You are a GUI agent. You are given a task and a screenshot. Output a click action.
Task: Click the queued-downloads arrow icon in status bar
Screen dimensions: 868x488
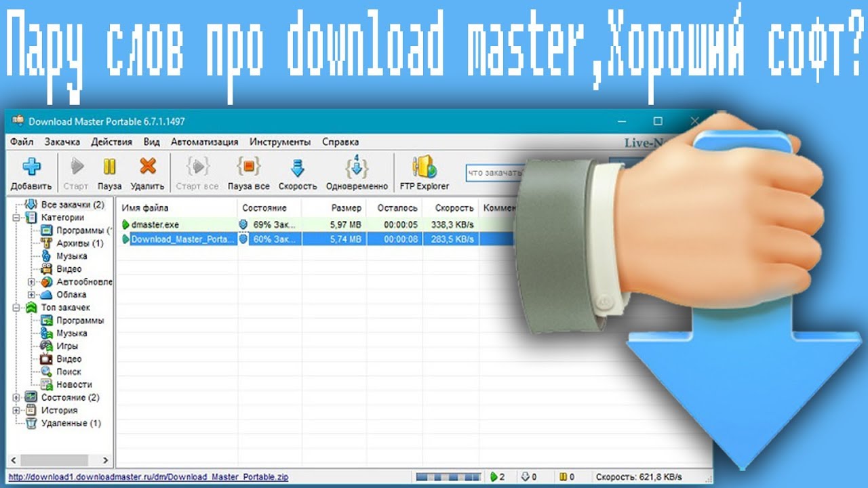tap(526, 477)
